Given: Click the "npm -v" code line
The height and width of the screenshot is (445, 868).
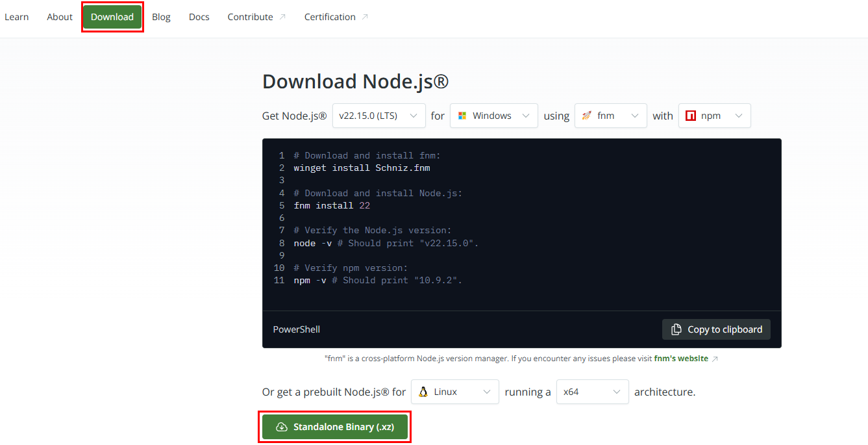Looking at the screenshot, I should point(378,280).
